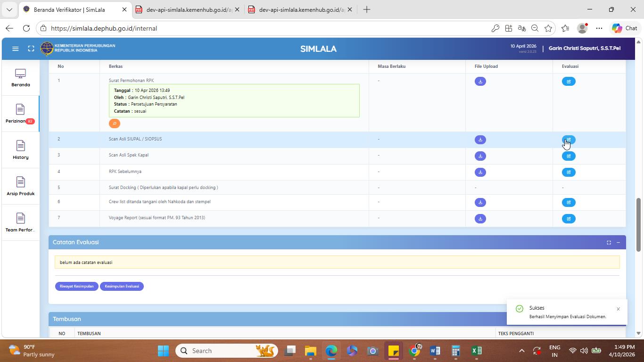Image resolution: width=644 pixels, height=362 pixels.
Task: Open Excel from the taskbar
Action: (x=476, y=351)
